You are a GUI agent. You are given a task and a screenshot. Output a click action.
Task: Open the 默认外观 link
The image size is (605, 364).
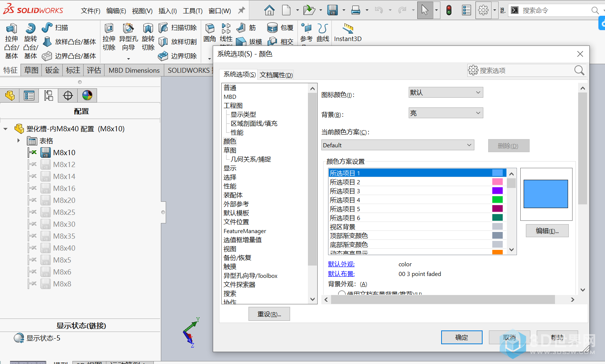click(342, 264)
